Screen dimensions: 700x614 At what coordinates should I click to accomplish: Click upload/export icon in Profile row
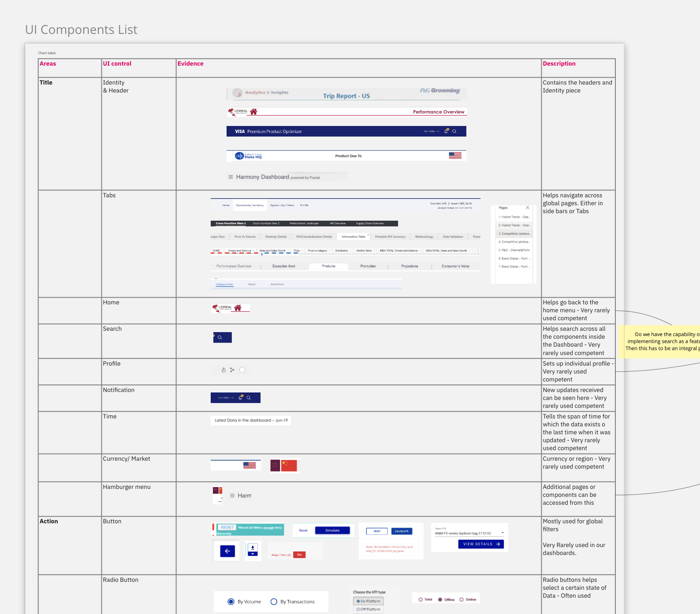pos(223,370)
